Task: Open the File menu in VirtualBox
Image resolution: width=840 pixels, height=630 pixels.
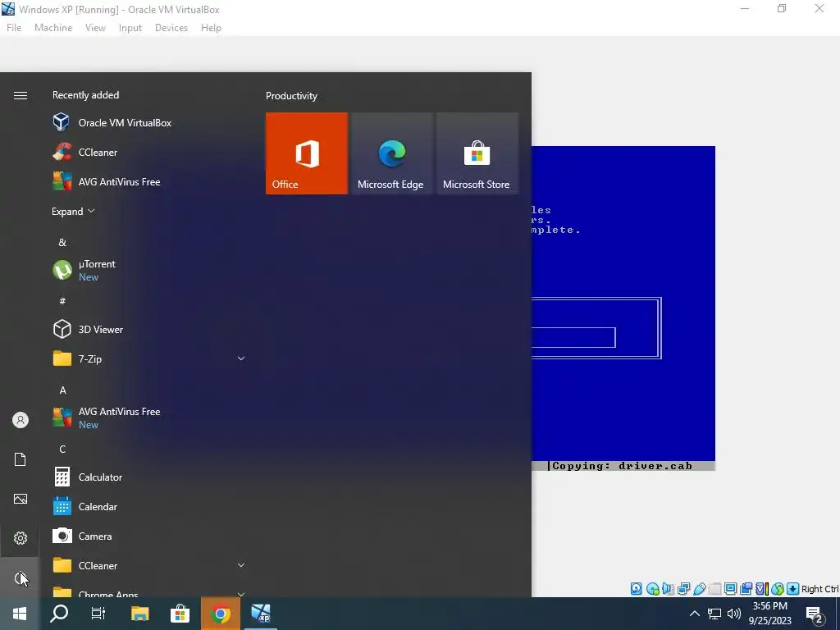Action: [x=14, y=28]
